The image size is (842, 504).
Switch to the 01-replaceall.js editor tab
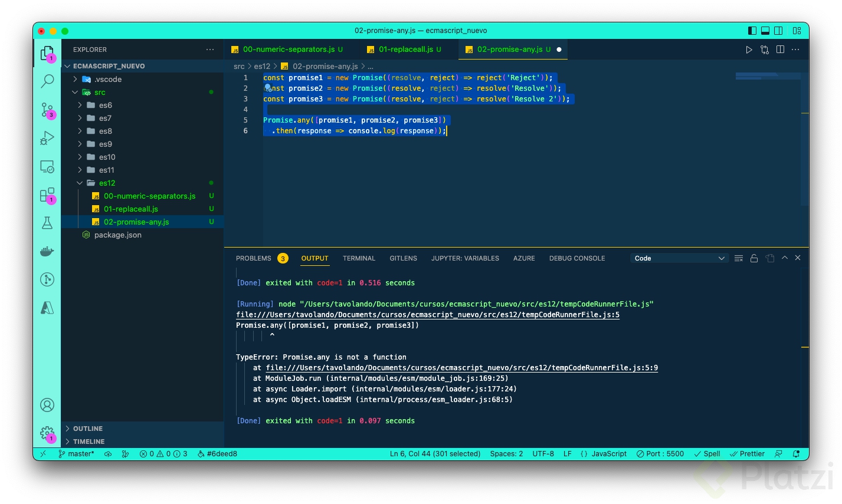click(x=404, y=50)
